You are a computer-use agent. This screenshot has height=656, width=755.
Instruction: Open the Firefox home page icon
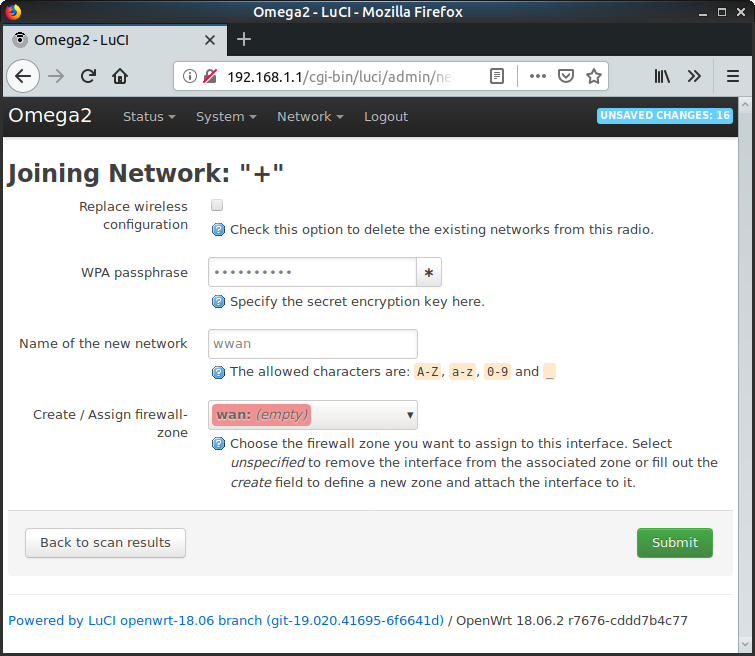click(x=120, y=76)
